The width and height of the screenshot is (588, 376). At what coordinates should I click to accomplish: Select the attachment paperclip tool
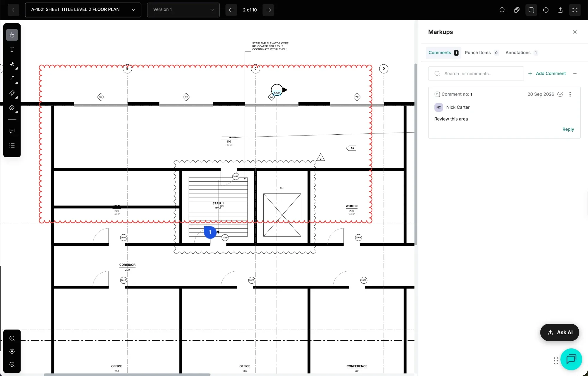click(x=12, y=108)
